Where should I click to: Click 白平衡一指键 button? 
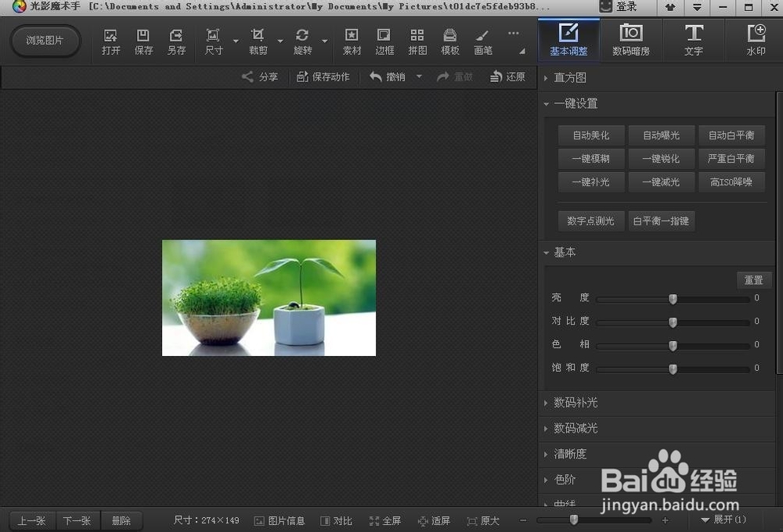pos(661,221)
